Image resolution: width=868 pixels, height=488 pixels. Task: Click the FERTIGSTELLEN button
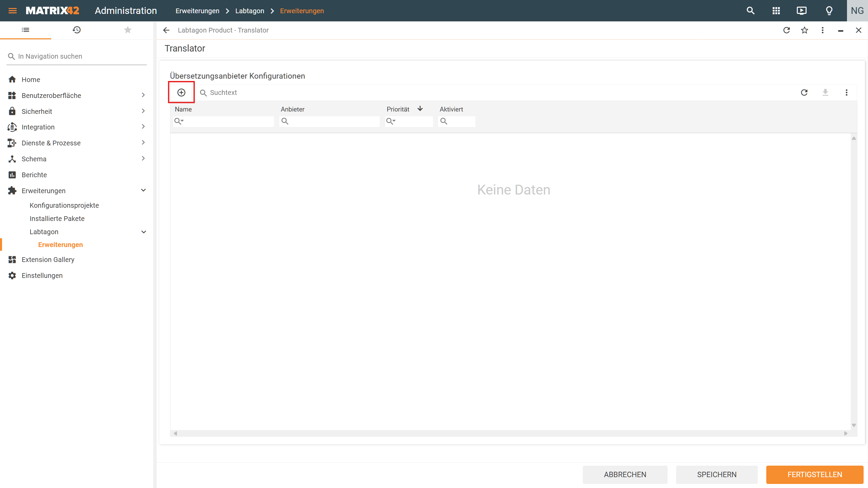click(x=815, y=474)
